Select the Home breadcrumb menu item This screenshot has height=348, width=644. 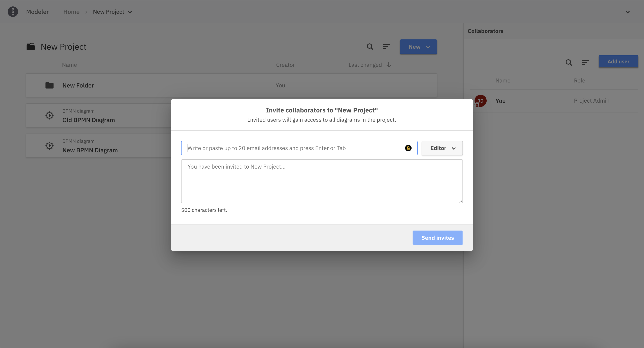point(71,12)
